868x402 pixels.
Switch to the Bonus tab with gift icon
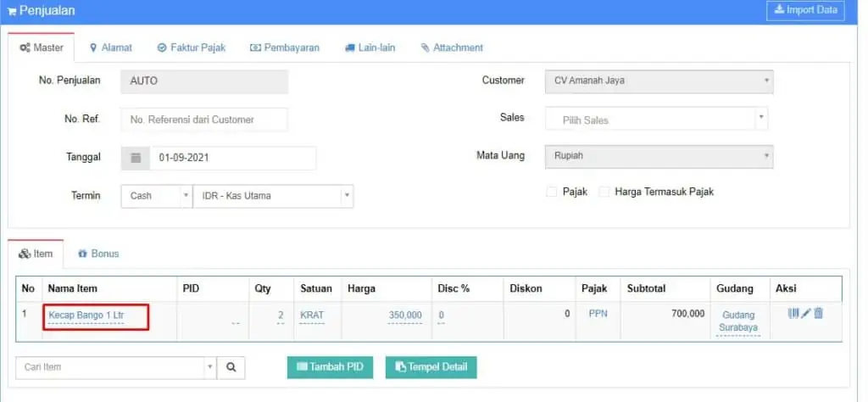point(98,254)
